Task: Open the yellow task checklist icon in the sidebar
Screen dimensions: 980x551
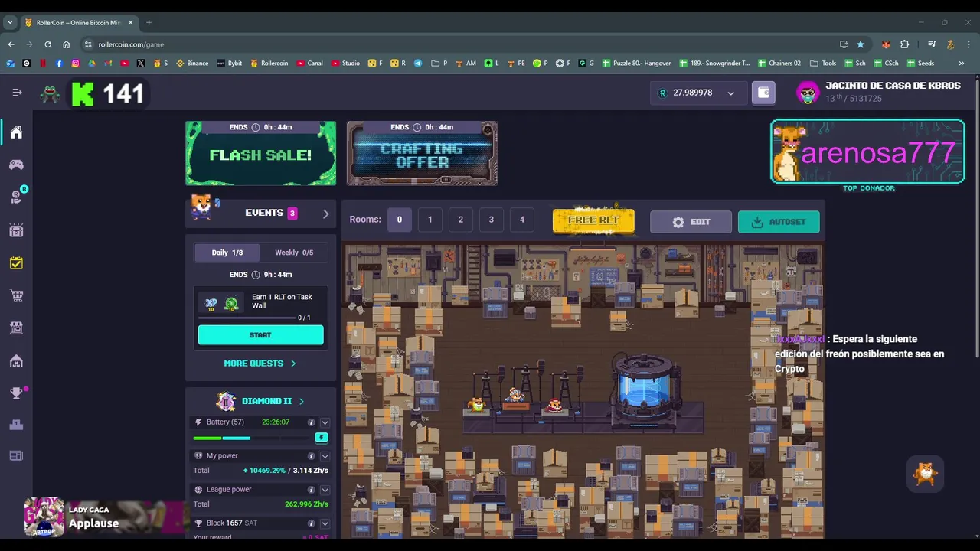Action: (16, 262)
